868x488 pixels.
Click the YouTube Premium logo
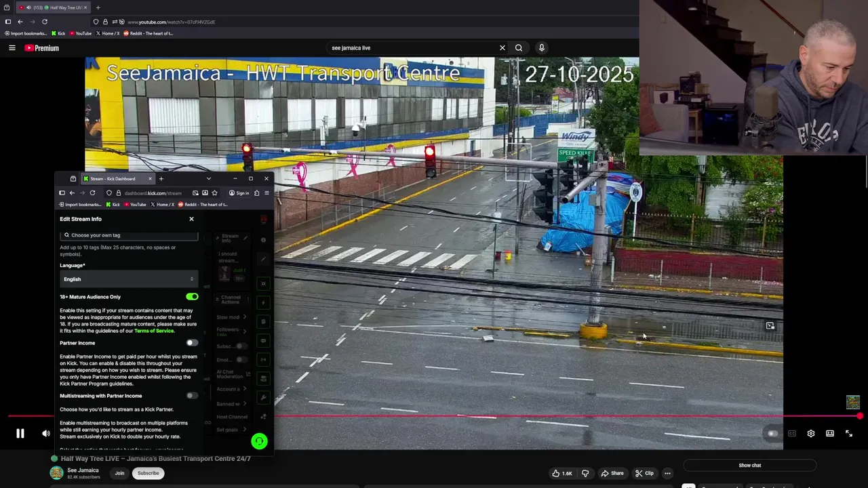[x=42, y=48]
